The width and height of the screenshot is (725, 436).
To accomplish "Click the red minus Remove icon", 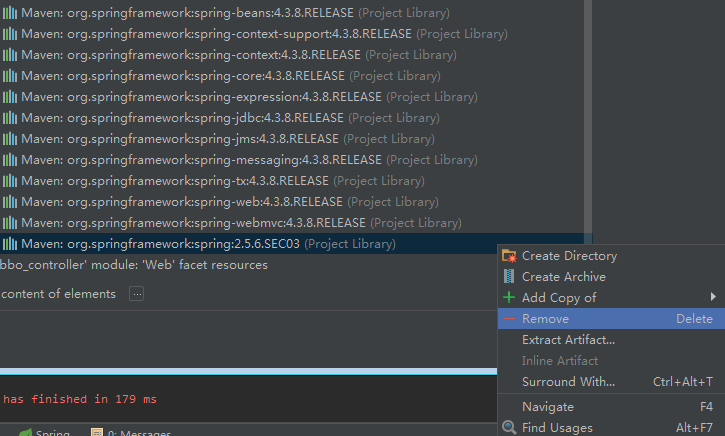I will click(509, 319).
